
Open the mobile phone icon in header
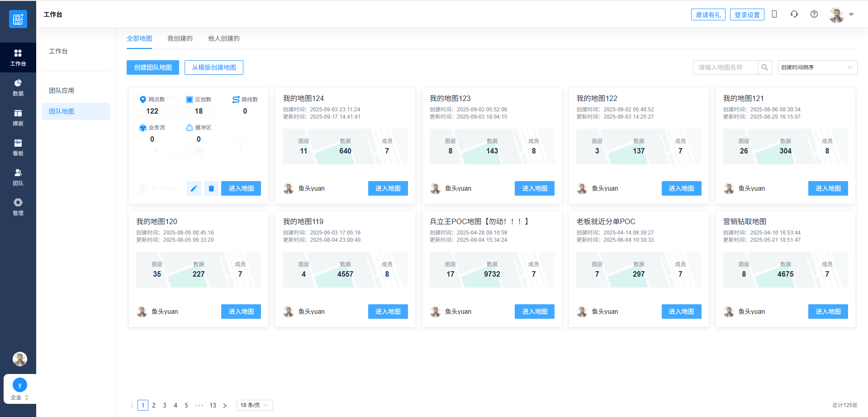[x=774, y=14]
